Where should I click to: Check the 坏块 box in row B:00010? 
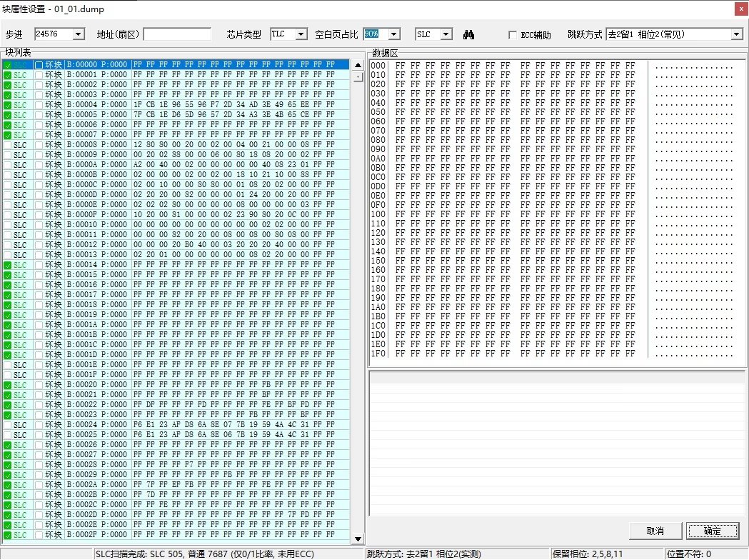(39, 224)
